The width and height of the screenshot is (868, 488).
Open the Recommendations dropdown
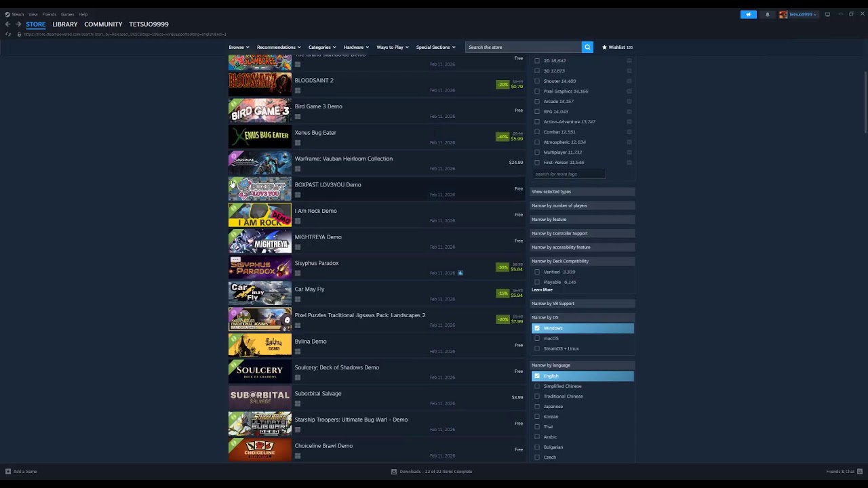point(279,47)
